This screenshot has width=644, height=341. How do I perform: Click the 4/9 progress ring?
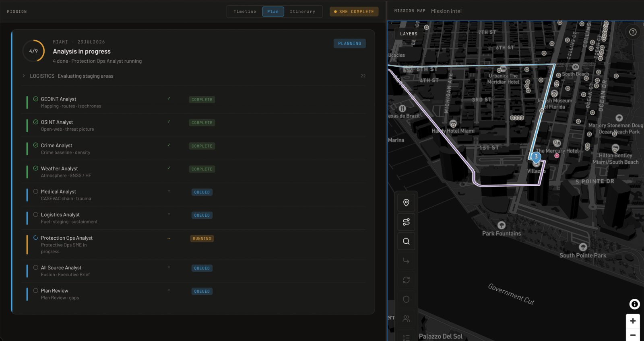point(33,51)
